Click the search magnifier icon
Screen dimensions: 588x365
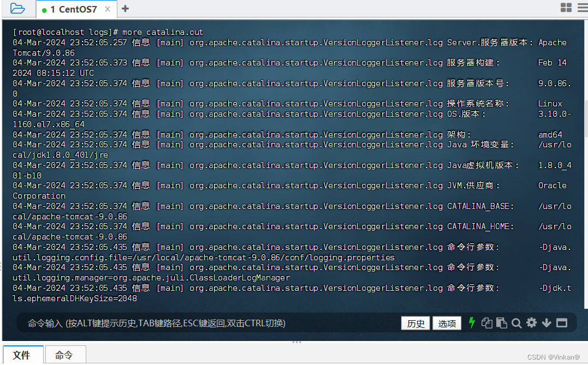point(516,323)
